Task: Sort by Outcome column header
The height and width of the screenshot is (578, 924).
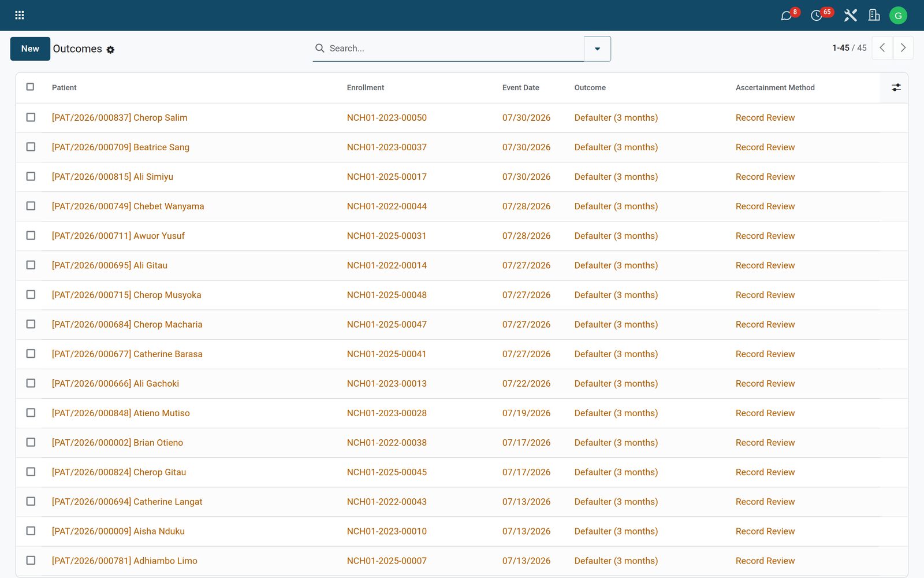Action: [x=590, y=88]
